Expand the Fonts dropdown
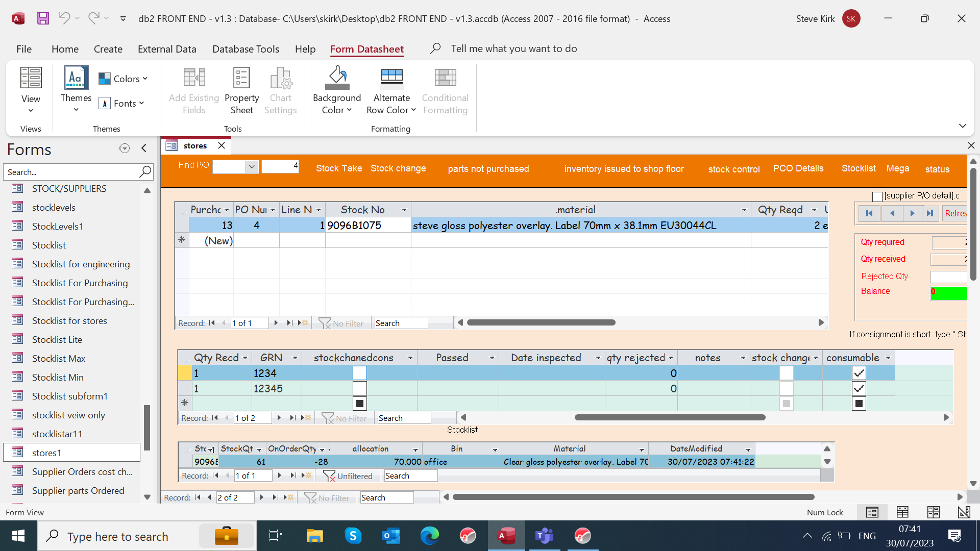This screenshot has height=551, width=980. [121, 103]
